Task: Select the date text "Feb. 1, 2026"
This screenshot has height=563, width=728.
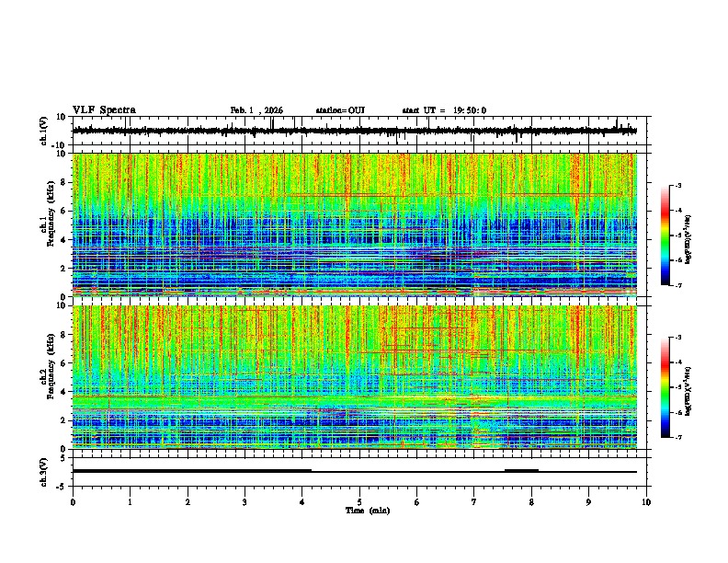Action: point(256,110)
